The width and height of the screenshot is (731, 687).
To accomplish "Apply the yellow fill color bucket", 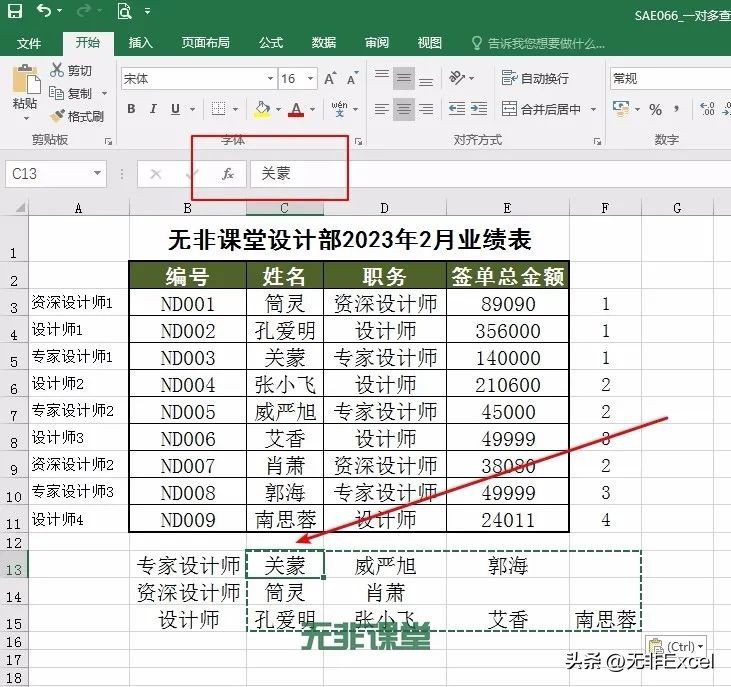I will coord(262,109).
